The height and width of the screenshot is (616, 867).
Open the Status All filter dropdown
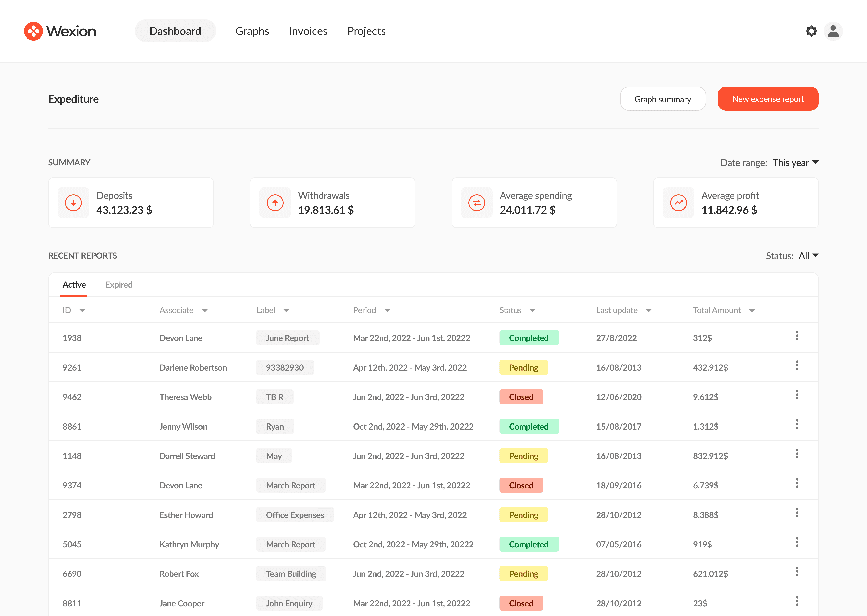click(x=808, y=256)
